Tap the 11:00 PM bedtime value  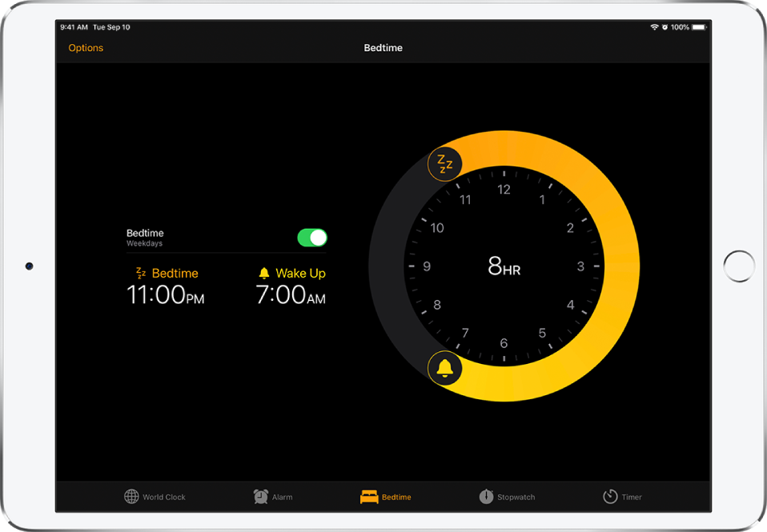pyautogui.click(x=166, y=295)
